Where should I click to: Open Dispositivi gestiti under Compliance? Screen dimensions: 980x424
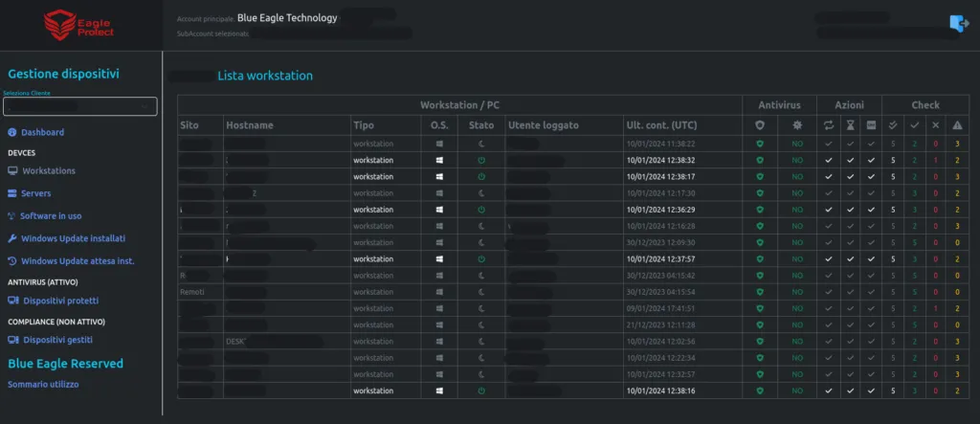(57, 340)
